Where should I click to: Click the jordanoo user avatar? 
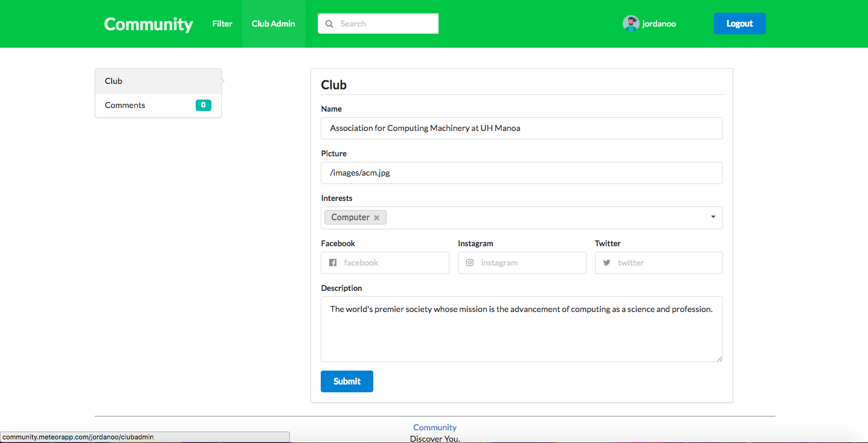(631, 24)
